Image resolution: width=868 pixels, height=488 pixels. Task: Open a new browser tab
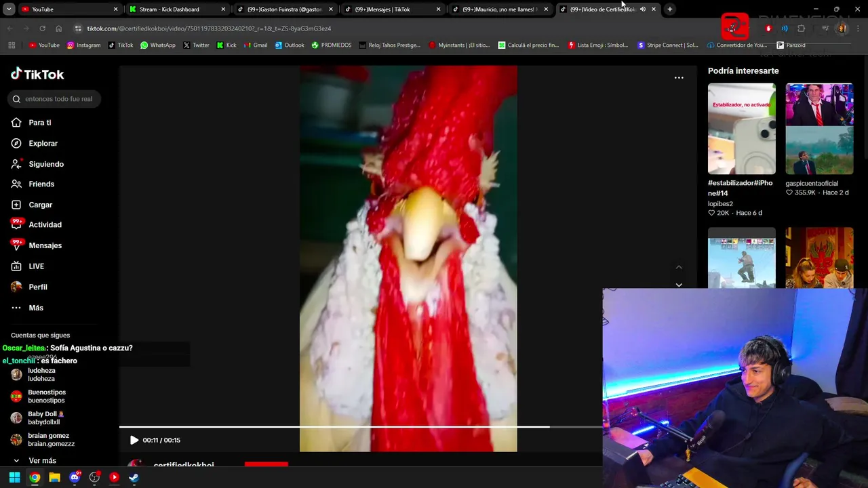click(x=669, y=9)
